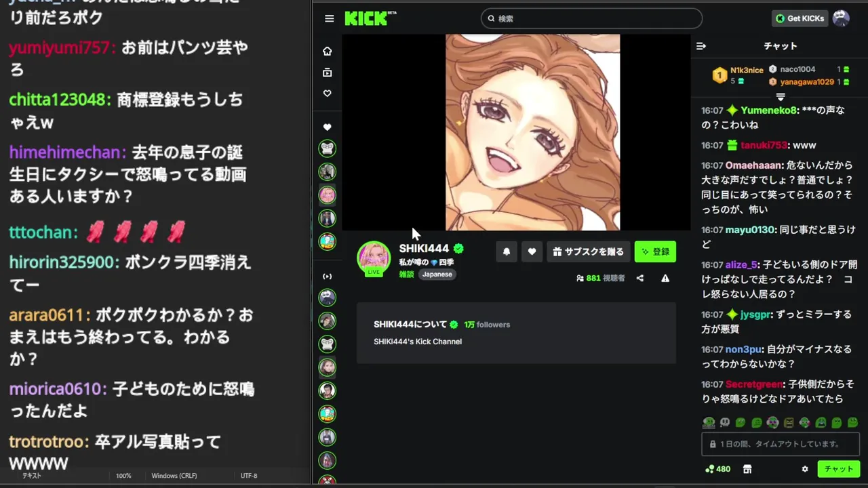Pick the angry square-face emote
Image resolution: width=868 pixels, height=488 pixels.
click(x=789, y=422)
